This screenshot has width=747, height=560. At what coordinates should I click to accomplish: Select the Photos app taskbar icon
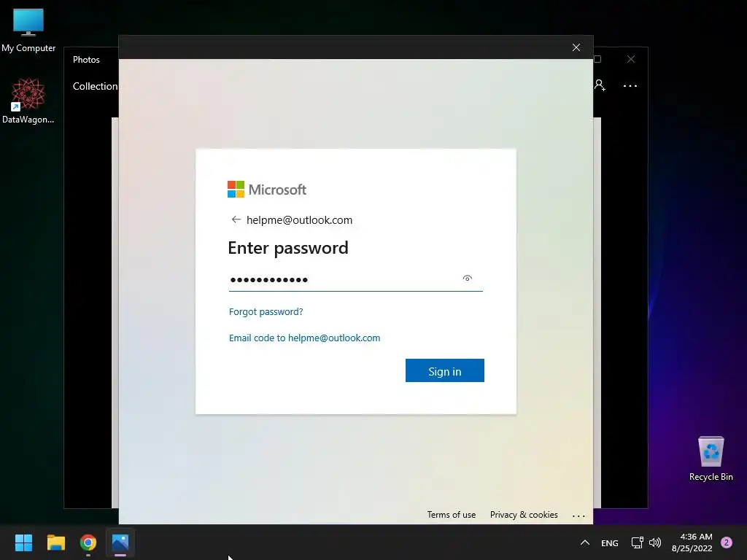coord(120,542)
